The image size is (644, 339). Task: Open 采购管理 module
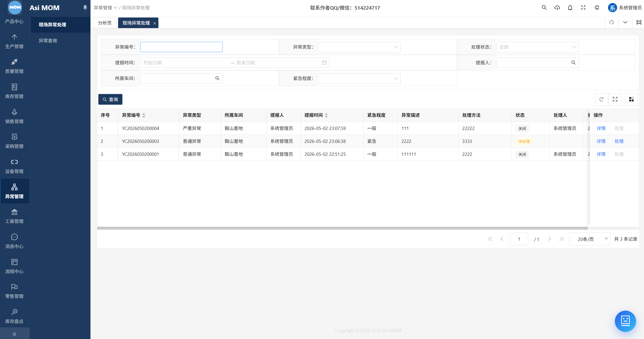(x=14, y=141)
